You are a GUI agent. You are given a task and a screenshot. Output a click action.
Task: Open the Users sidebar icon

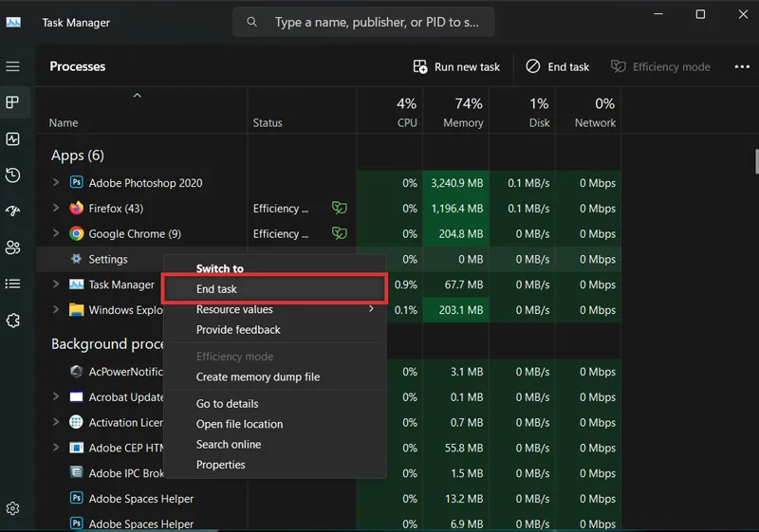click(x=13, y=248)
